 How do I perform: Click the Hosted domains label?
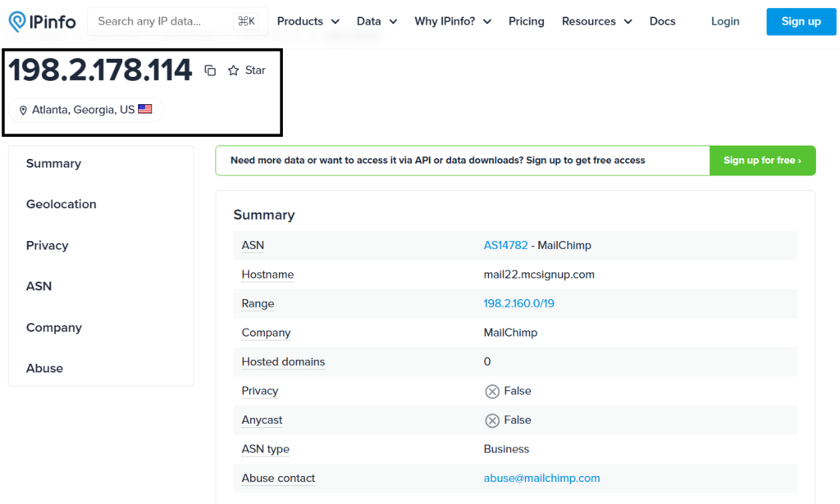pyautogui.click(x=283, y=361)
